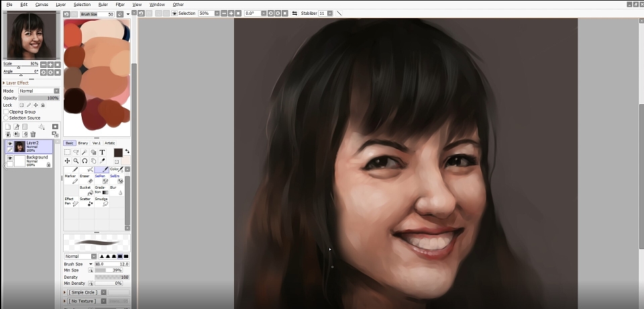Select the eyedropper color picker tool

pos(102,161)
